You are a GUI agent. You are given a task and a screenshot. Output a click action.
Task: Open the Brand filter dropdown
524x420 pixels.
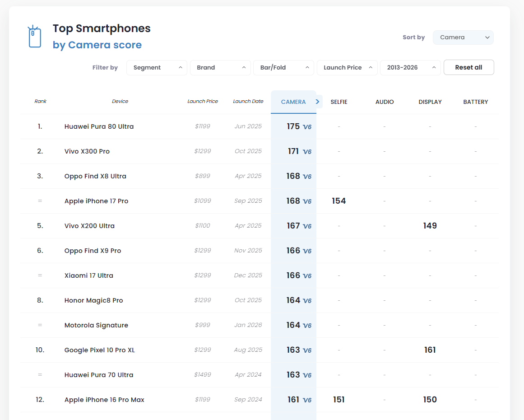[220, 68]
